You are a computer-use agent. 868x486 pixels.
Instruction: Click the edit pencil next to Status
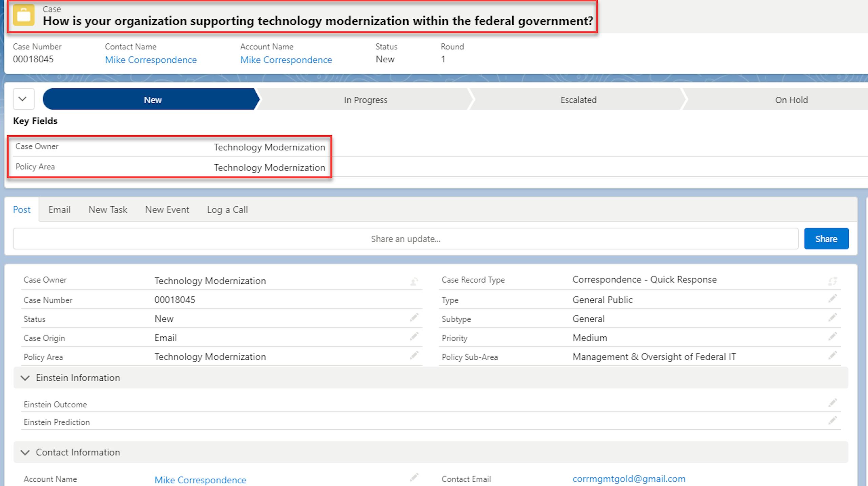tap(414, 318)
